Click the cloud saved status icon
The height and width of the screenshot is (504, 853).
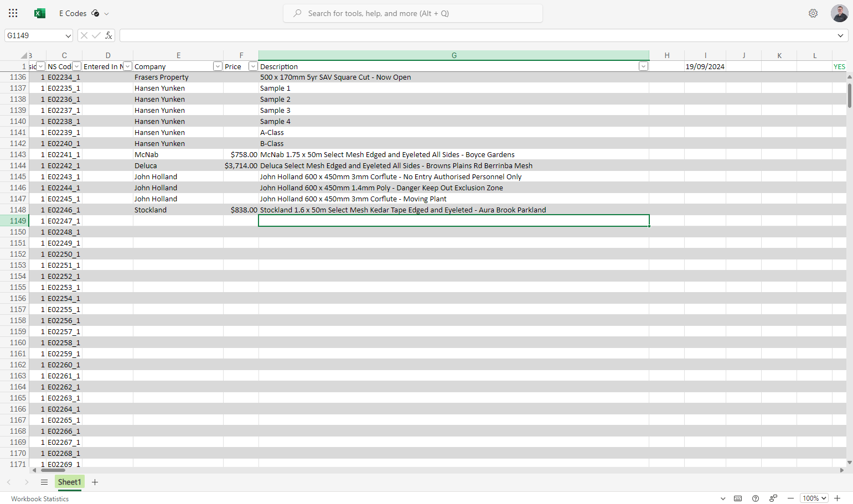click(95, 13)
